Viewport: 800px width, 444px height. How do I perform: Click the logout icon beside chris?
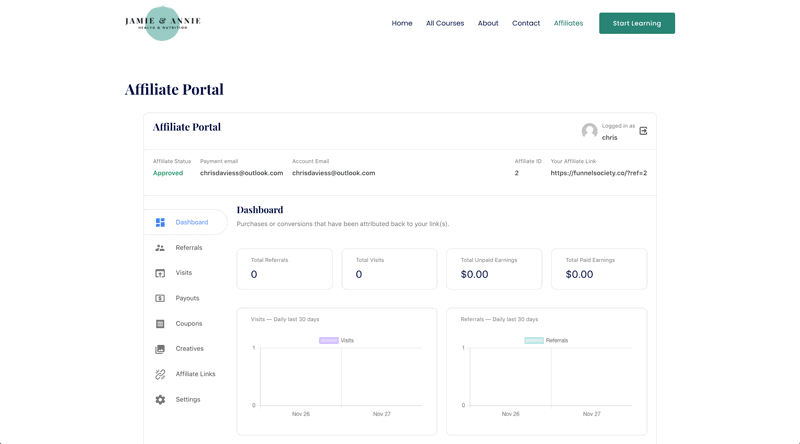pos(643,131)
